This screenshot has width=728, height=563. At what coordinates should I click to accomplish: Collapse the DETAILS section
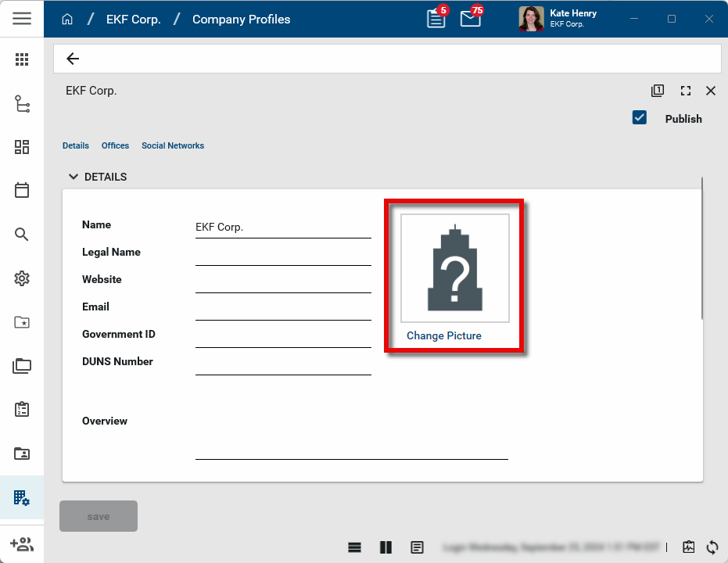[74, 177]
